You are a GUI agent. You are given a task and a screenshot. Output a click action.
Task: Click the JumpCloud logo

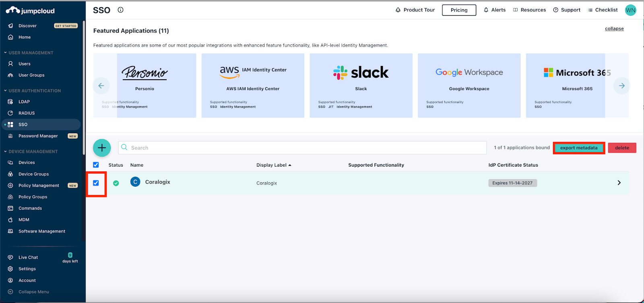pos(30,10)
